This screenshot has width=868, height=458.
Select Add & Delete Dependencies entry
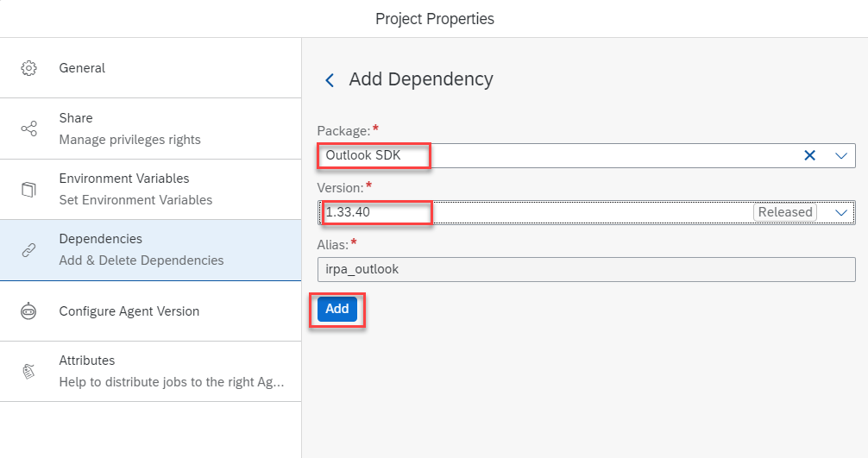click(x=141, y=260)
